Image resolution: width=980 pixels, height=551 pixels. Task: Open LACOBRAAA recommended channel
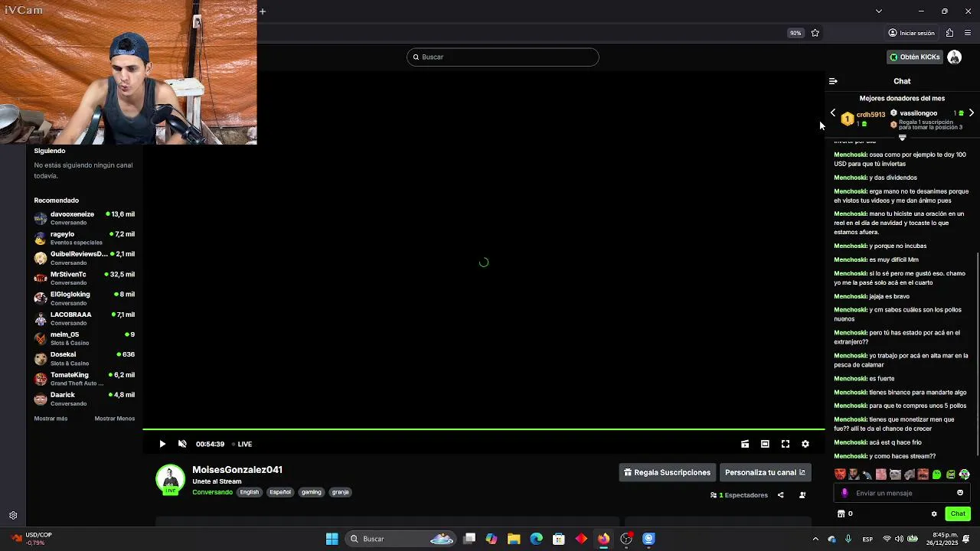[x=84, y=318]
